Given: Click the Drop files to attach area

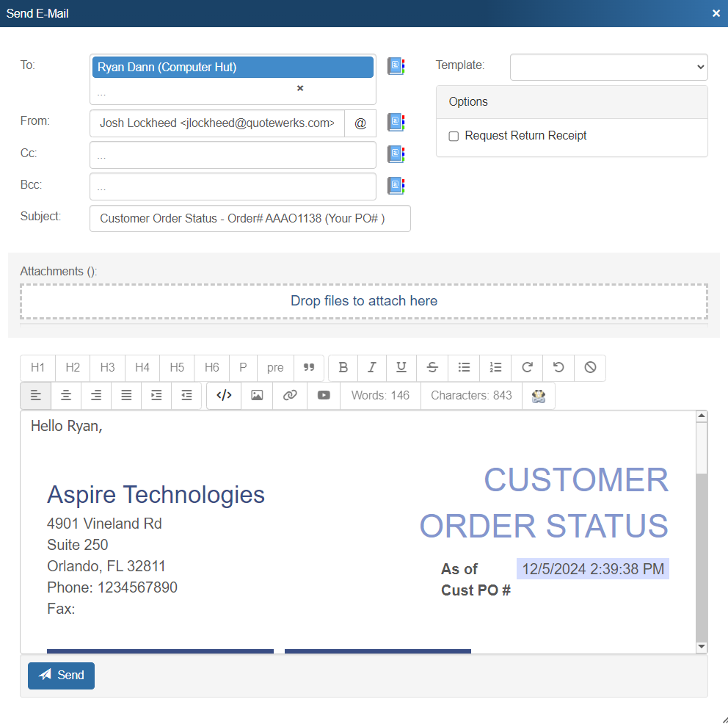Looking at the screenshot, I should 364,301.
